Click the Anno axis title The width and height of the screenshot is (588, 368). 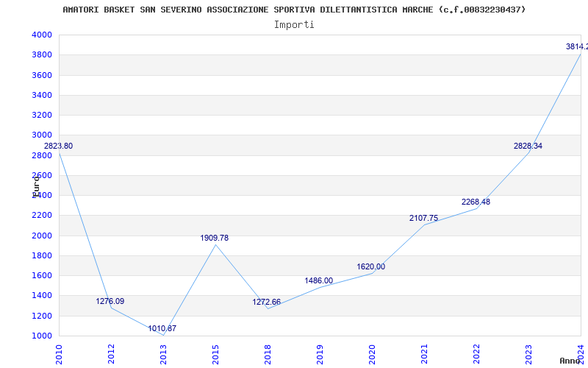(570, 361)
